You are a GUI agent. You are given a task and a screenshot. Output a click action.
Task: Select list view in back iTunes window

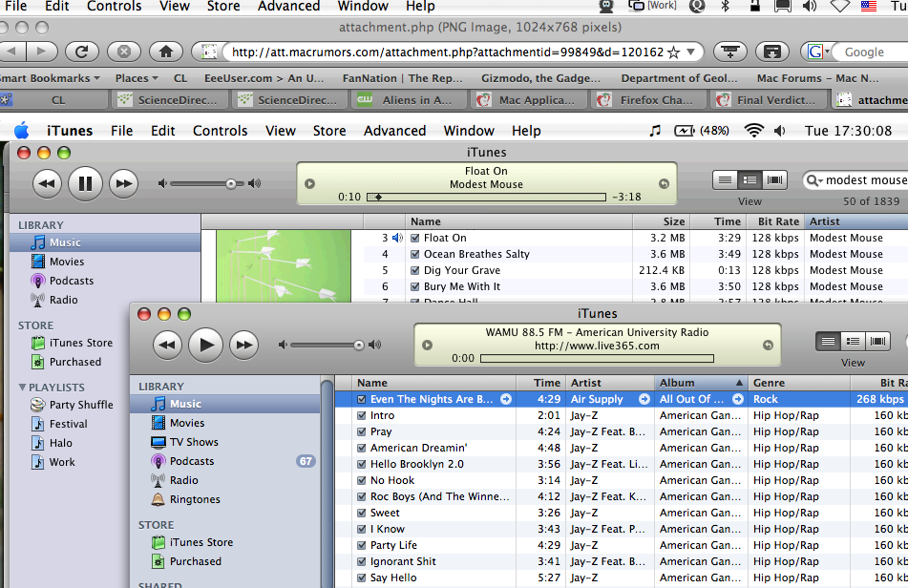[725, 180]
